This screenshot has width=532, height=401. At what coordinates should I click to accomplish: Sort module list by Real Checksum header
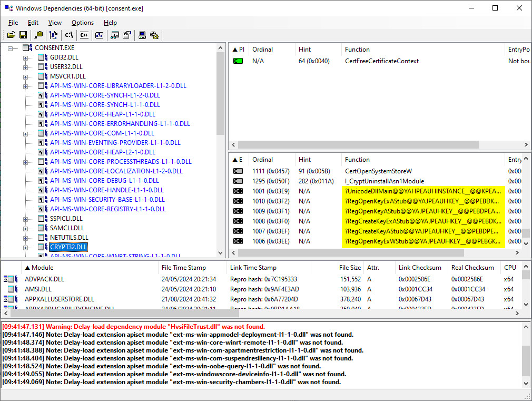tap(474, 268)
